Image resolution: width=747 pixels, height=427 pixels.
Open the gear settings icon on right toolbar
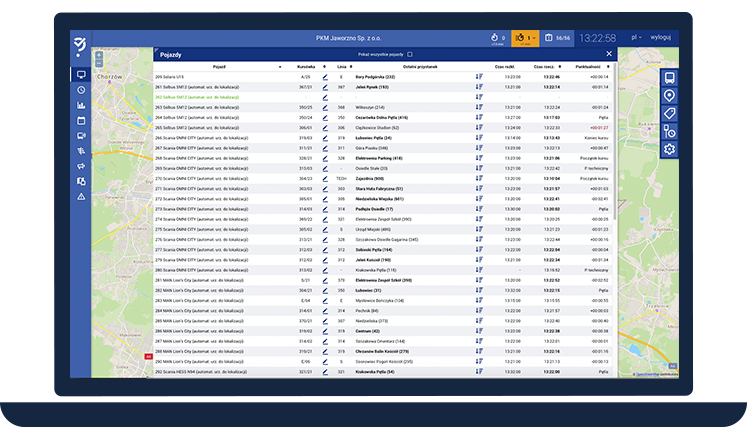pos(669,149)
